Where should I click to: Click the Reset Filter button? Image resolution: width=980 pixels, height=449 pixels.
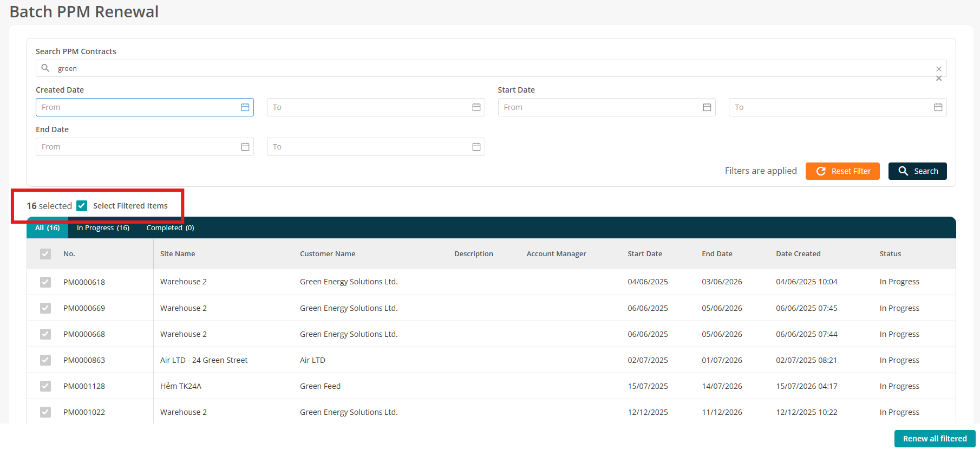point(842,171)
